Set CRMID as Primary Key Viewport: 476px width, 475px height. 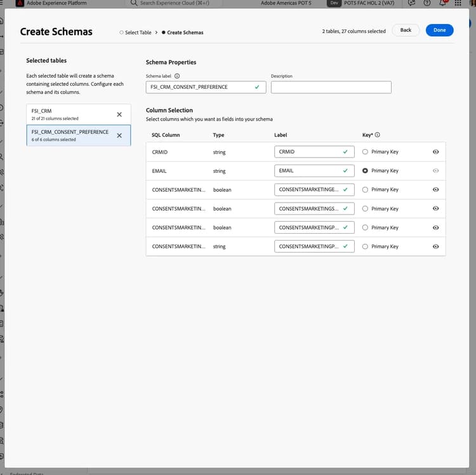tap(365, 152)
